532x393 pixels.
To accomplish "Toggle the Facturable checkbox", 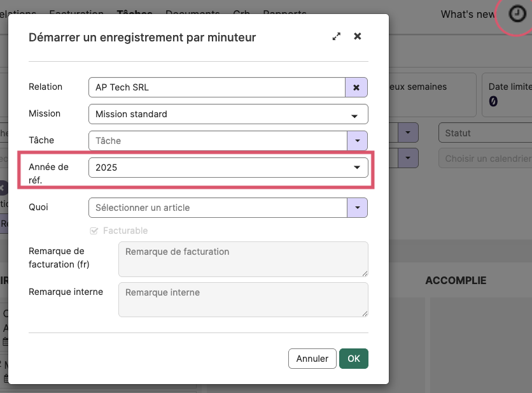I will click(94, 231).
